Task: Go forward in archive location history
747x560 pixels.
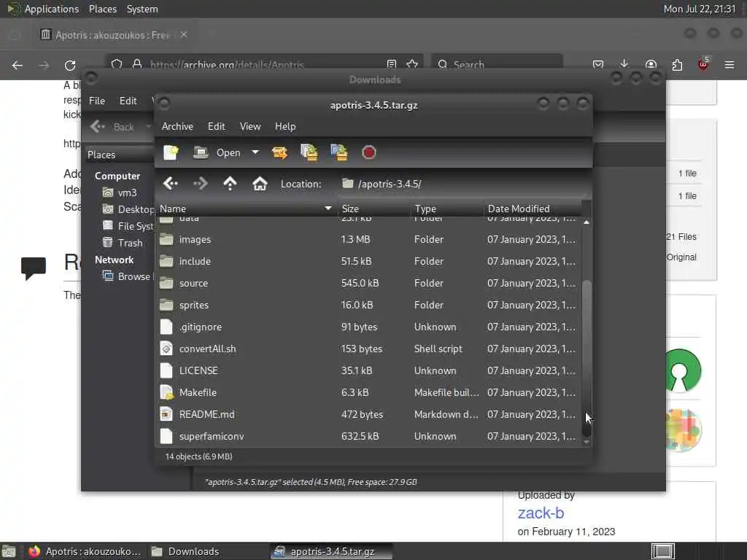Action: 200,183
